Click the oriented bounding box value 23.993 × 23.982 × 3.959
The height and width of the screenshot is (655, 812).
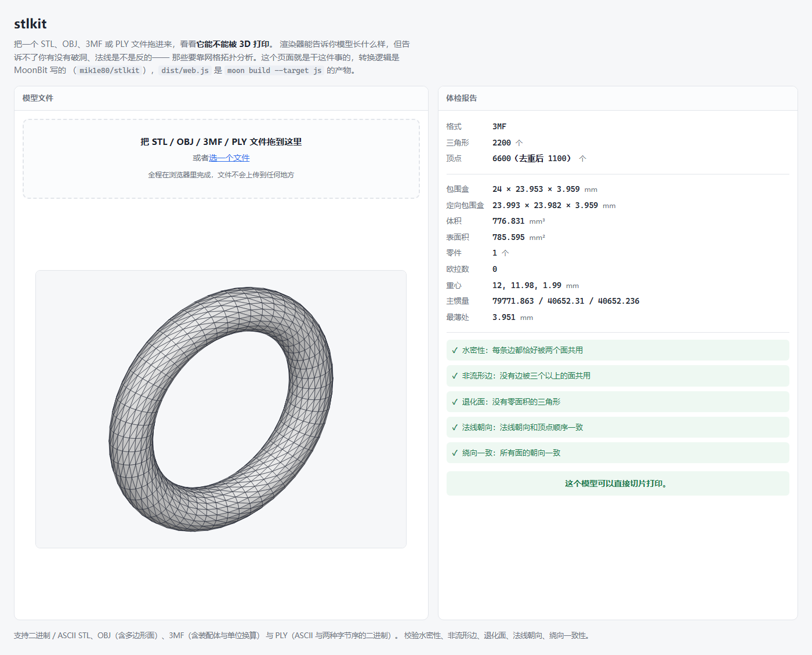tap(545, 205)
